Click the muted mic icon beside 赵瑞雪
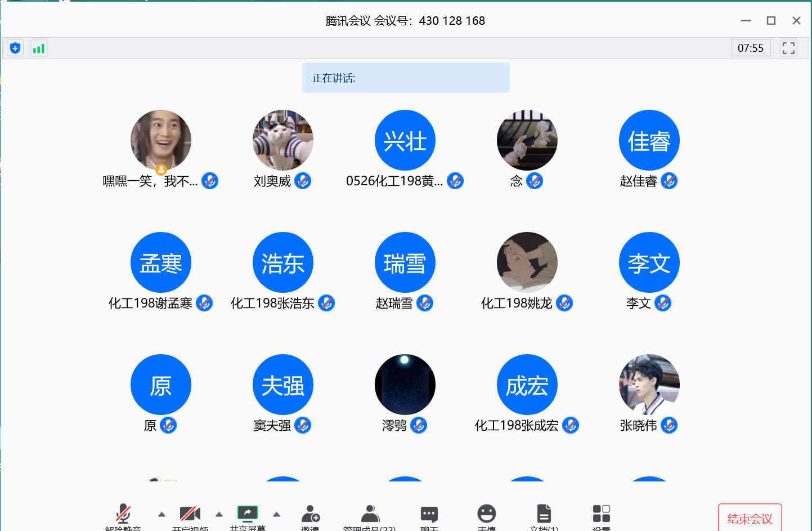 tap(425, 303)
